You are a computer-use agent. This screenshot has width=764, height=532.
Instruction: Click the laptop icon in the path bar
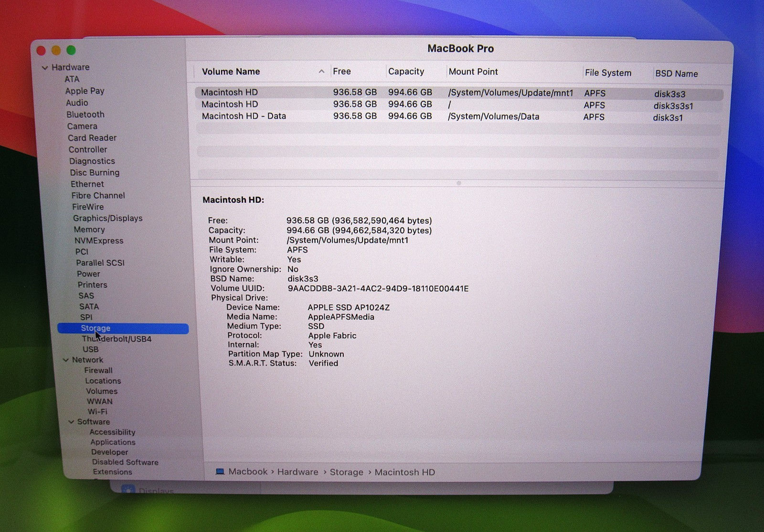pos(220,471)
